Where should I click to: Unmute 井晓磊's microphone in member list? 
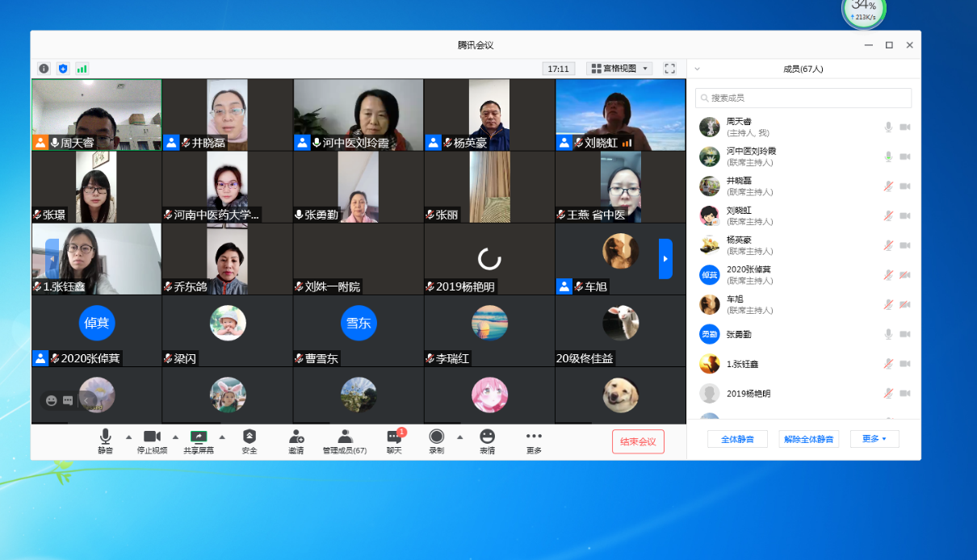[888, 186]
